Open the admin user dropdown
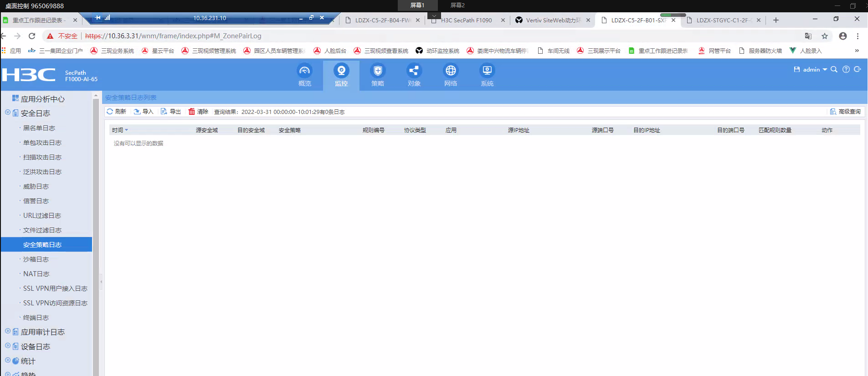 click(x=815, y=69)
